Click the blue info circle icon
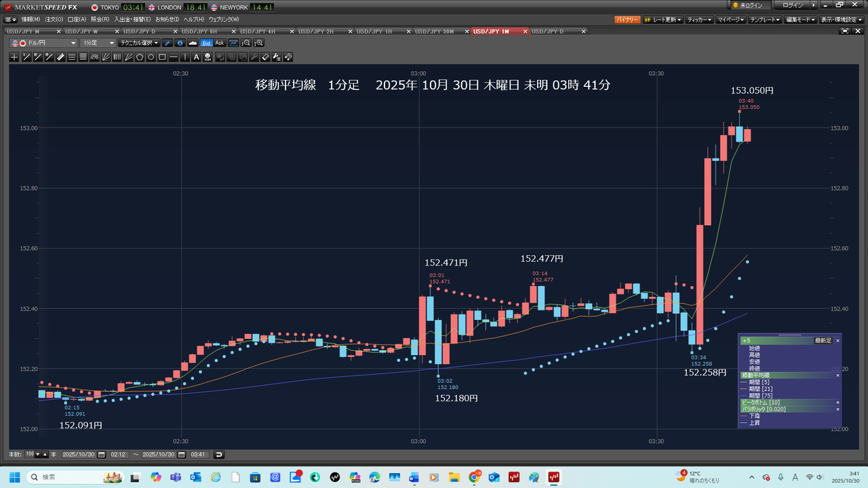This screenshot has width=868, height=488. pyautogui.click(x=180, y=43)
